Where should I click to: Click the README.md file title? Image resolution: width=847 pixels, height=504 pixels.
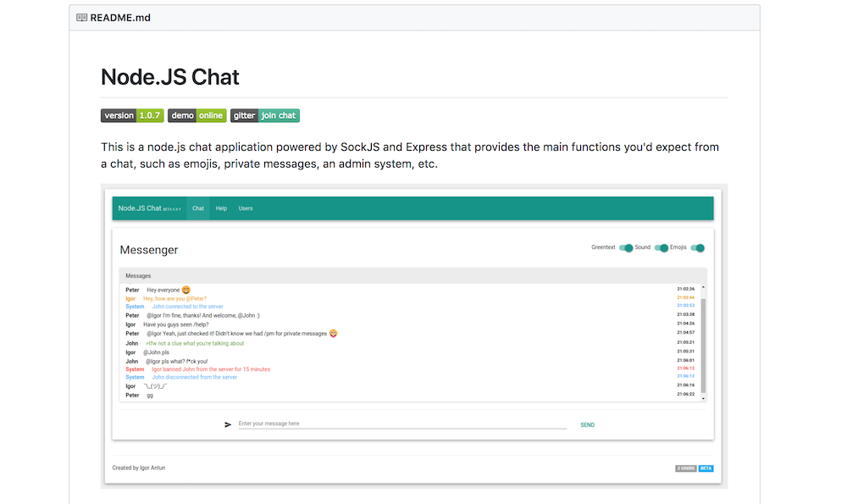120,18
